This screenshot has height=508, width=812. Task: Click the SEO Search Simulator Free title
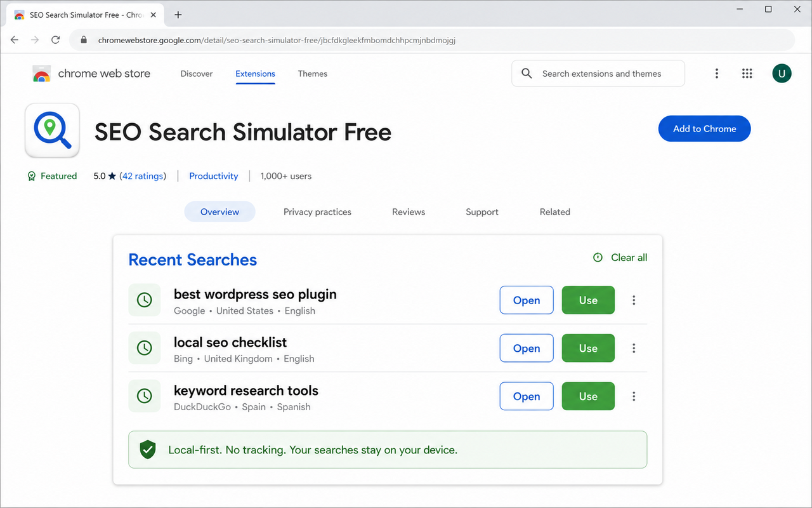243,132
